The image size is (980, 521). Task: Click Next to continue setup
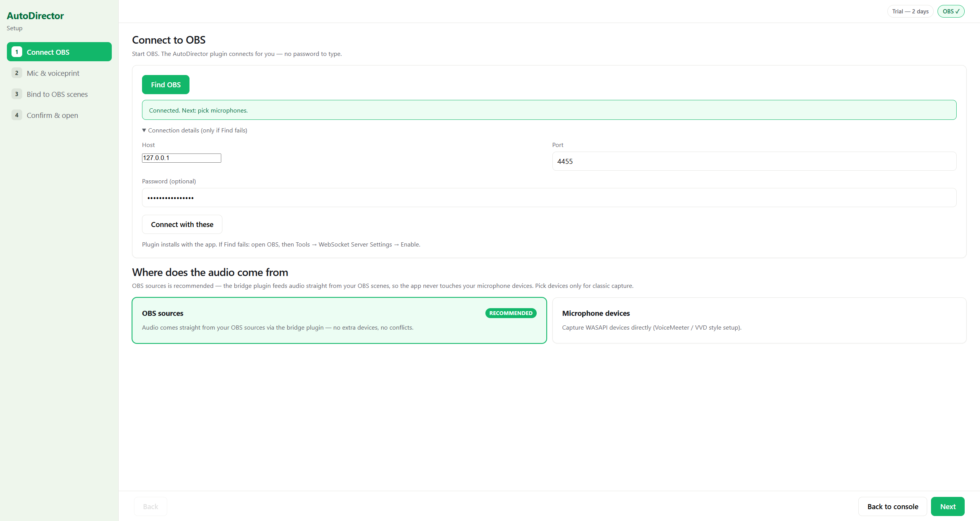(948, 506)
